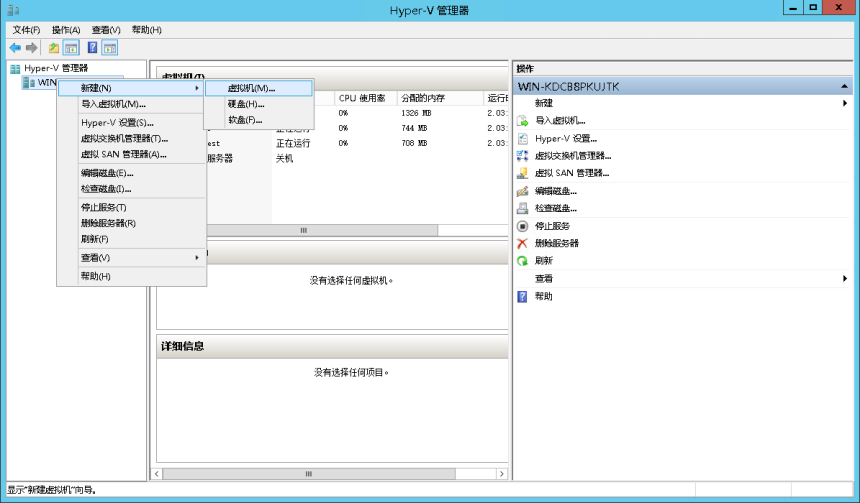Click Hyper-V 设置... link in actions pane
The width and height of the screenshot is (860, 503).
coord(565,139)
